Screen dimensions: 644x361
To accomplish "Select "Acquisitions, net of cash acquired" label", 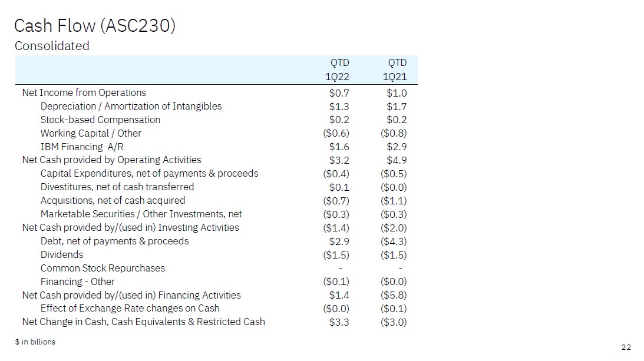I will pos(113,200).
